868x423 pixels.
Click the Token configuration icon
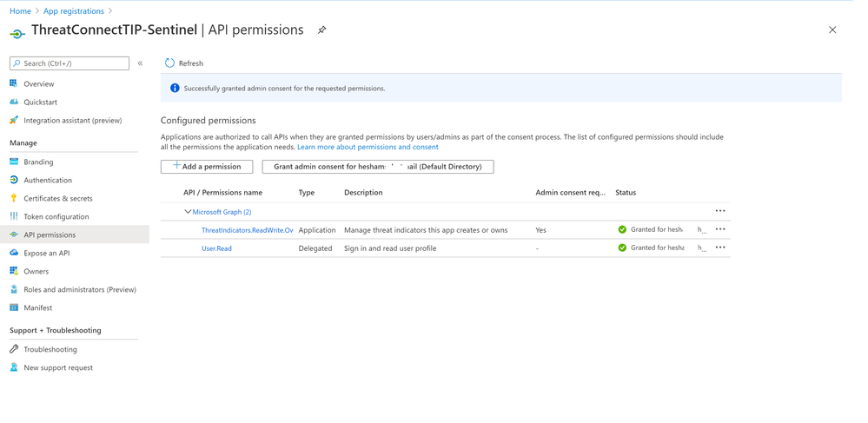point(14,216)
